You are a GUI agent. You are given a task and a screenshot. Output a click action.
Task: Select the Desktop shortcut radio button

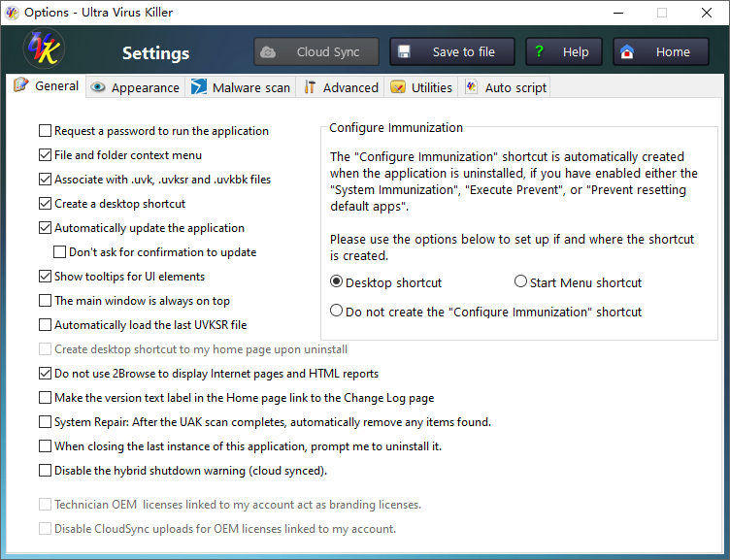pos(337,282)
